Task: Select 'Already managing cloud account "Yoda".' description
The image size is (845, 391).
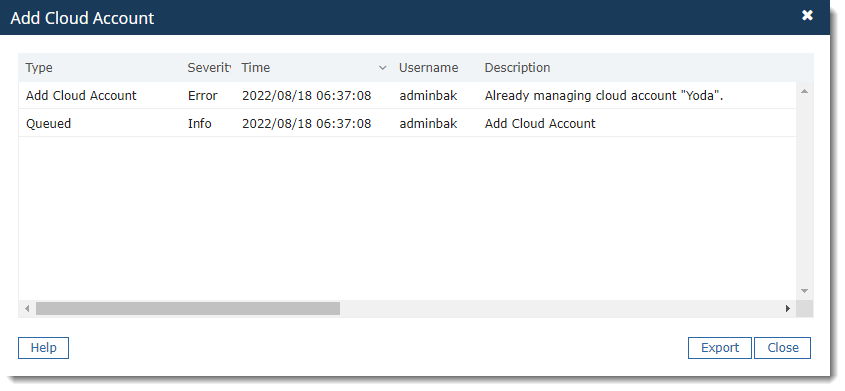Action: (604, 96)
